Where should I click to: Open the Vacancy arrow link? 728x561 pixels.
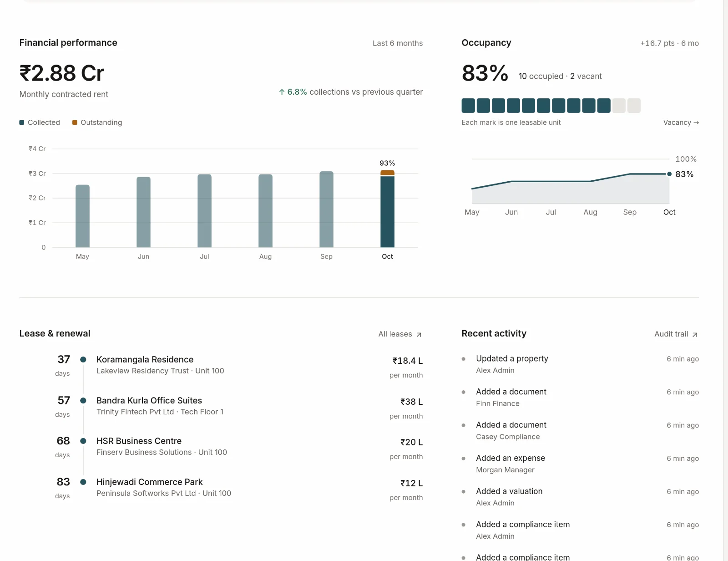pyautogui.click(x=681, y=122)
